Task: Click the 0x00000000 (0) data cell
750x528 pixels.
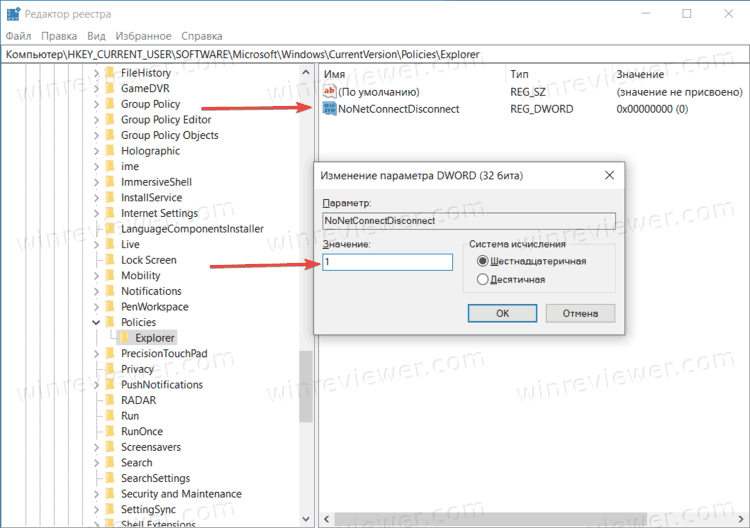Action: pos(652,109)
